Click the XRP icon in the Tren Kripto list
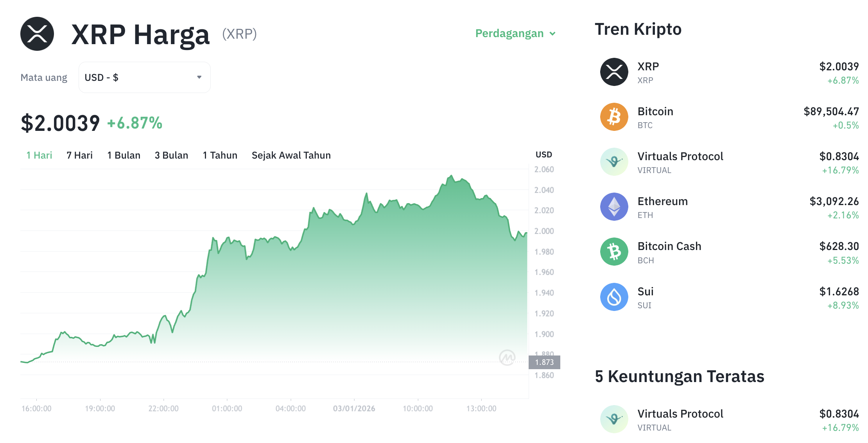Viewport: 868px width, 443px height. [x=614, y=72]
